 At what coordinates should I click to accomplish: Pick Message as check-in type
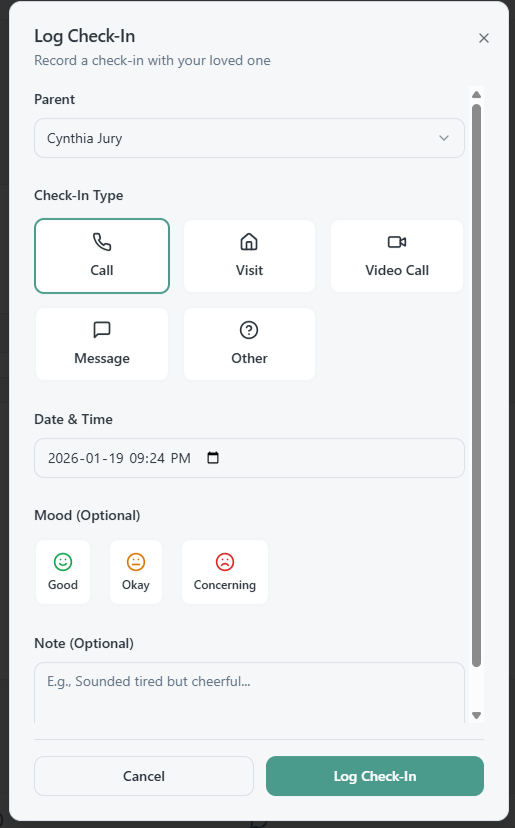click(x=102, y=344)
